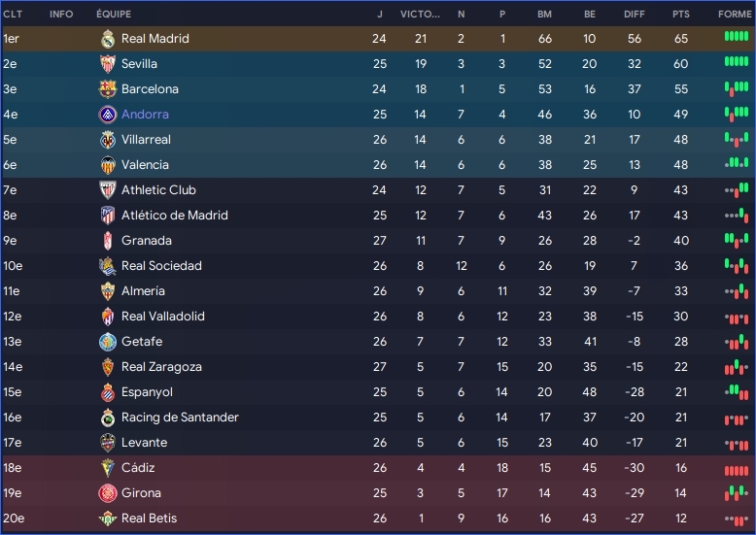This screenshot has height=535, width=756.
Task: Click the Real Sociedad crest icon
Action: coord(108,266)
